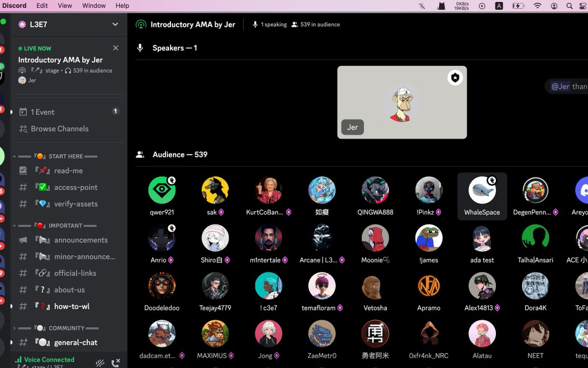Open the Edit menu
Image resolution: width=588 pixels, height=368 pixels.
pos(42,5)
